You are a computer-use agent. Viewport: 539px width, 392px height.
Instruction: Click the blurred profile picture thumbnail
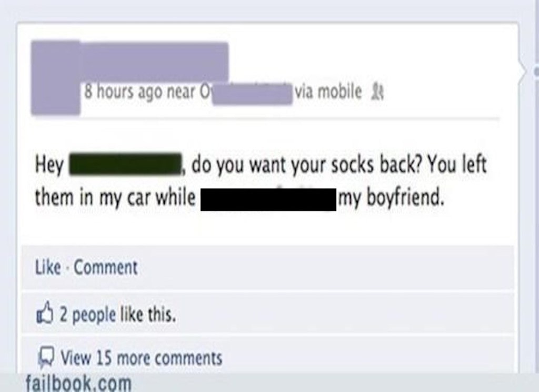56,78
